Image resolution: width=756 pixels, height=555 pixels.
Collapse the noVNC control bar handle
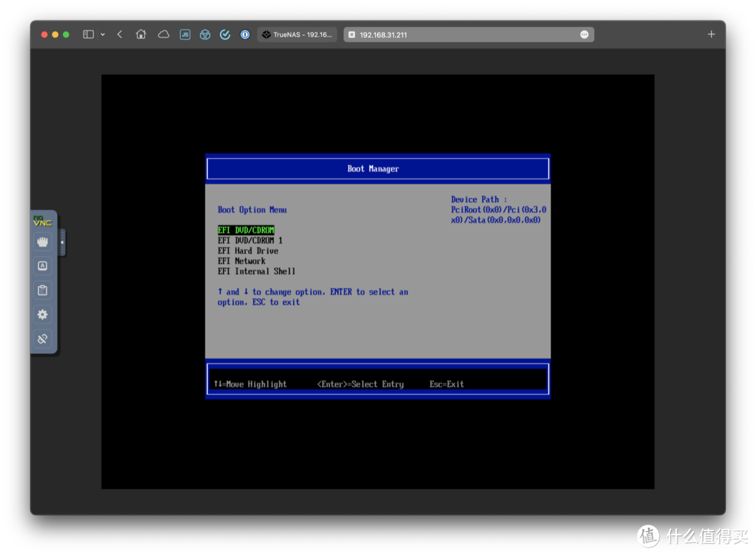[62, 242]
